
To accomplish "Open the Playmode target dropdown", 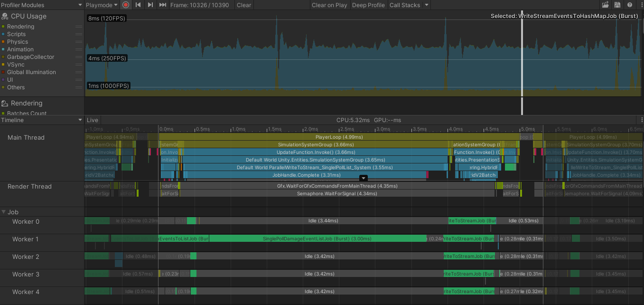I will pyautogui.click(x=101, y=5).
